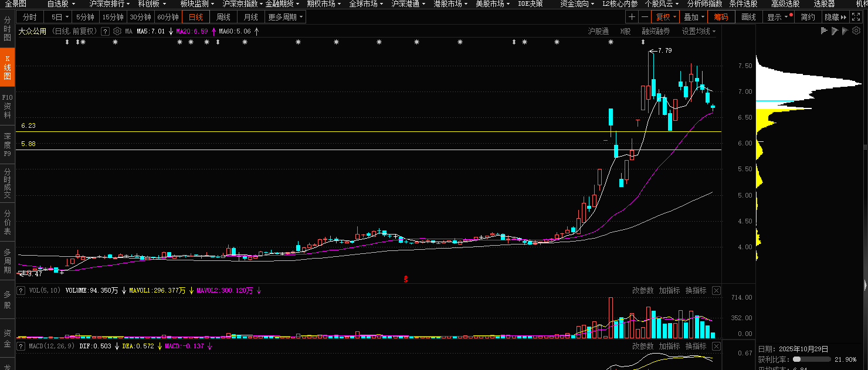Click the zoom-in plus button

click(632, 17)
